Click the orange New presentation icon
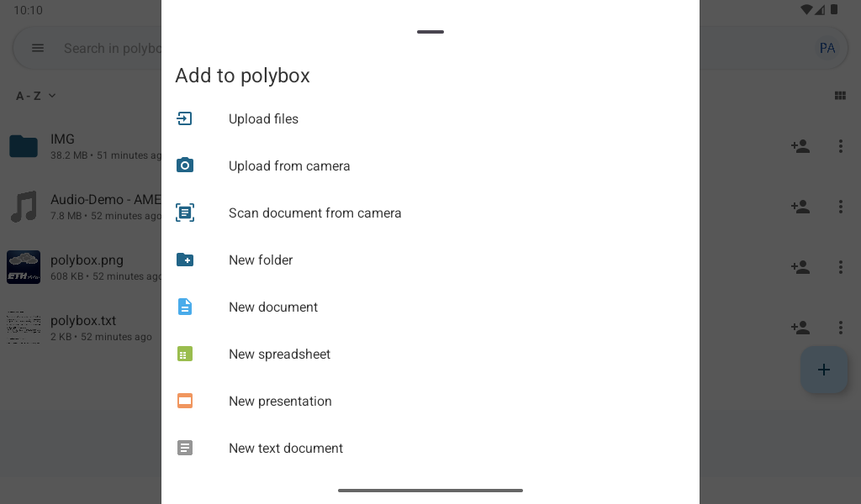Viewport: 861px width, 504px height. pyautogui.click(x=184, y=401)
